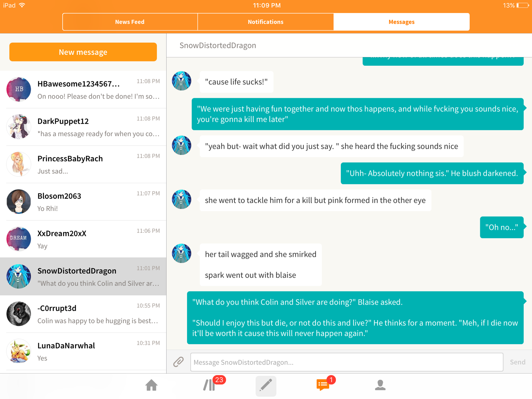This screenshot has height=399, width=532.
Task: Click the Send button
Action: [x=518, y=362]
